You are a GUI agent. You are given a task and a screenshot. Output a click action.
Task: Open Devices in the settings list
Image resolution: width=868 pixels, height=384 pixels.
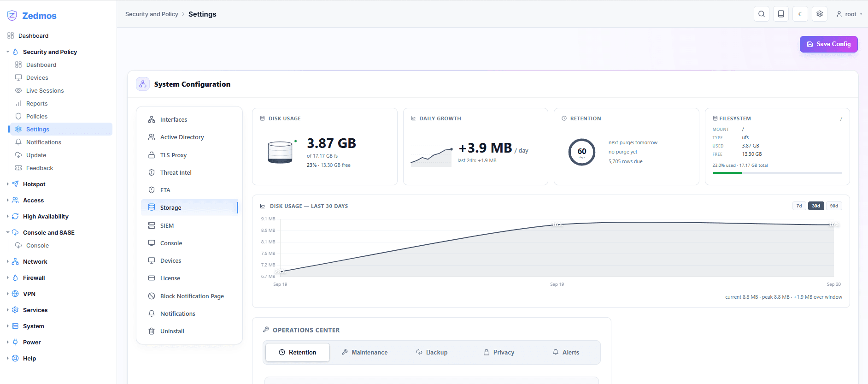(189, 260)
